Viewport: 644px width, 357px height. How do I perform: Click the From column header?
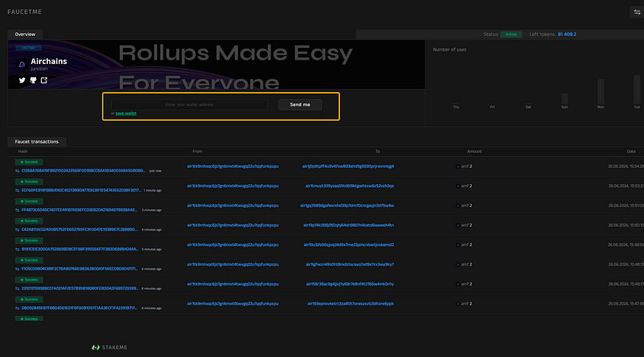pyautogui.click(x=197, y=152)
